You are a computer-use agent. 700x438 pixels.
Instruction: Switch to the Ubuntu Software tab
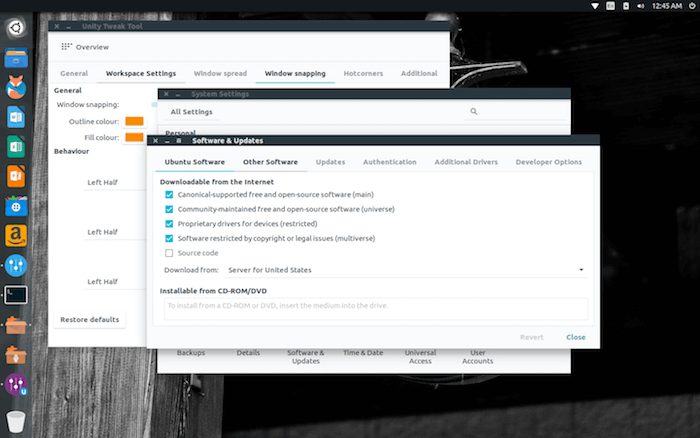pos(195,162)
